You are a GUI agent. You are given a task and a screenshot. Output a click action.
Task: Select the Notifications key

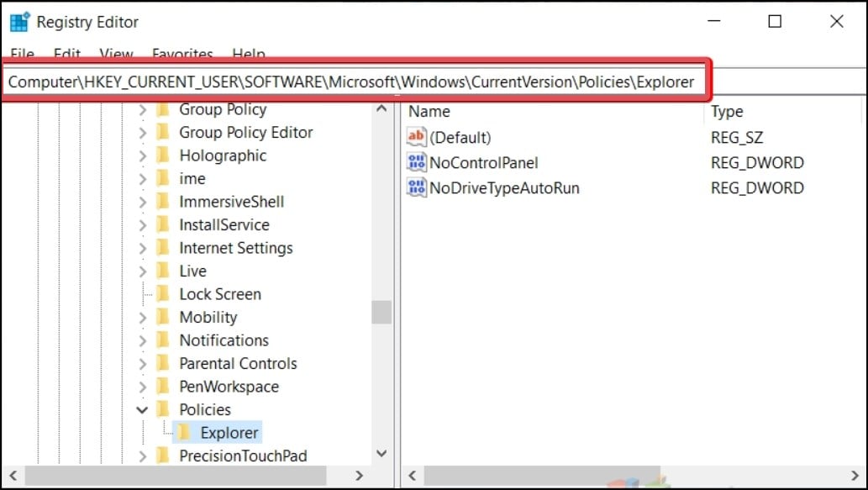click(224, 340)
